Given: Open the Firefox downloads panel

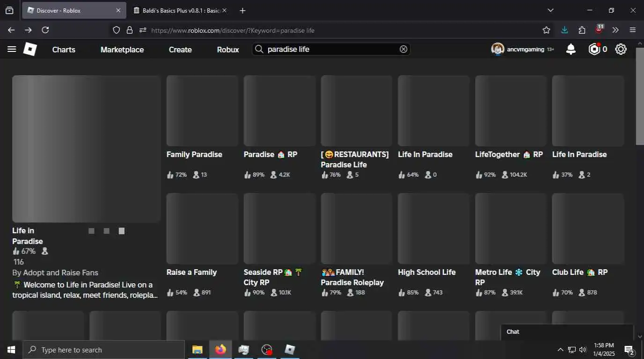Looking at the screenshot, I should (x=564, y=30).
